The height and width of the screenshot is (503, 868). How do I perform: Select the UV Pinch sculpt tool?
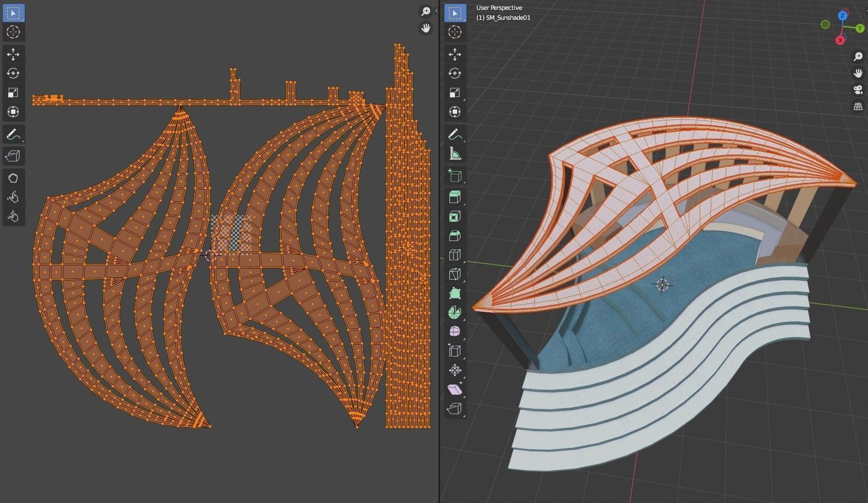(x=13, y=217)
